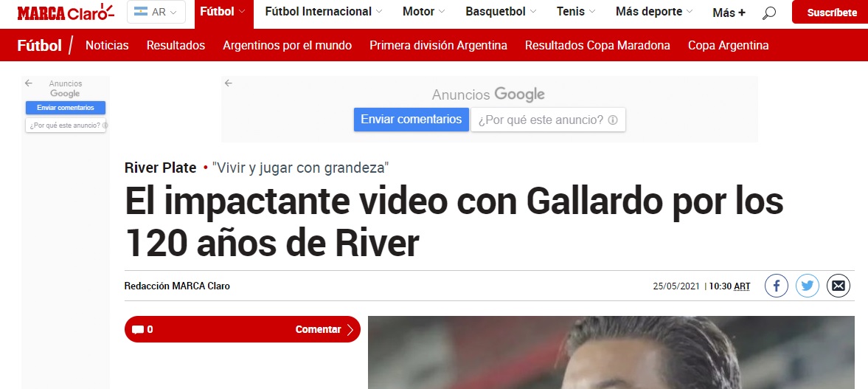Click the comment bubble icon showing 0
Screen dimensions: 868x389
[x=138, y=330]
